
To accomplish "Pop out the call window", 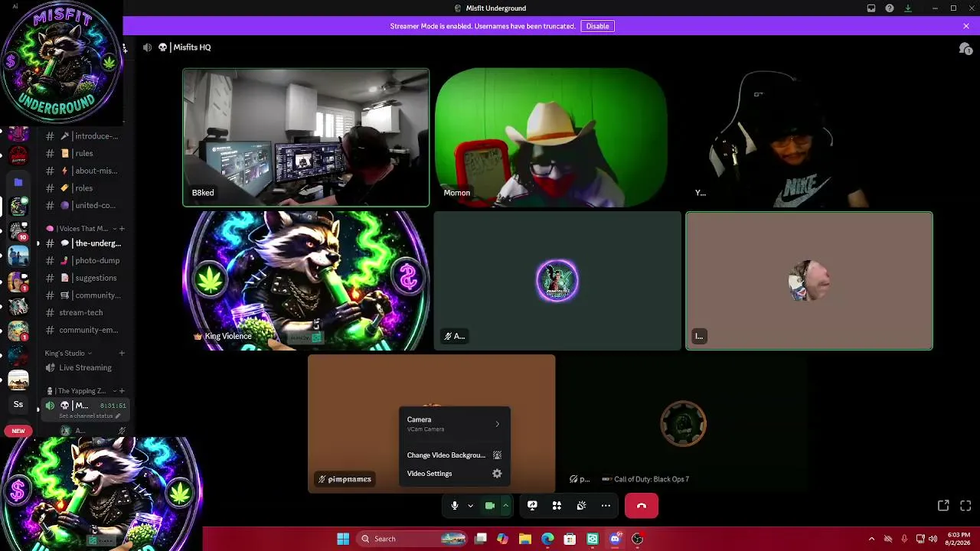I will (943, 506).
